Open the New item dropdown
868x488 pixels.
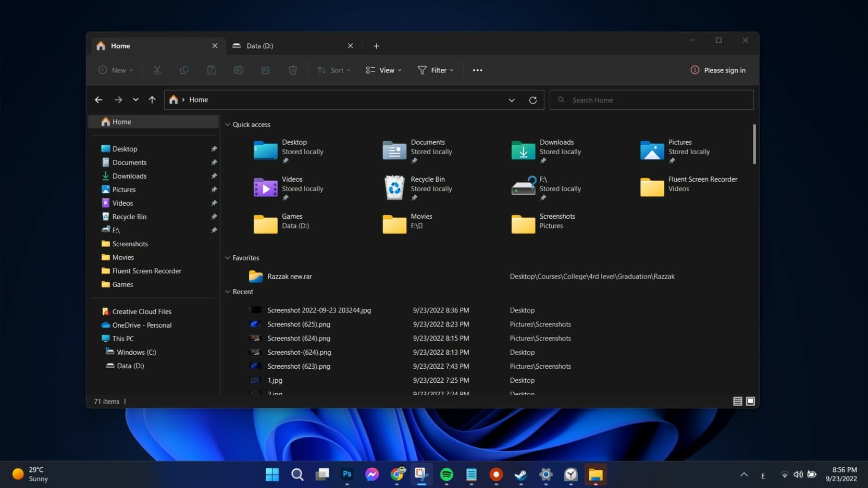[116, 70]
